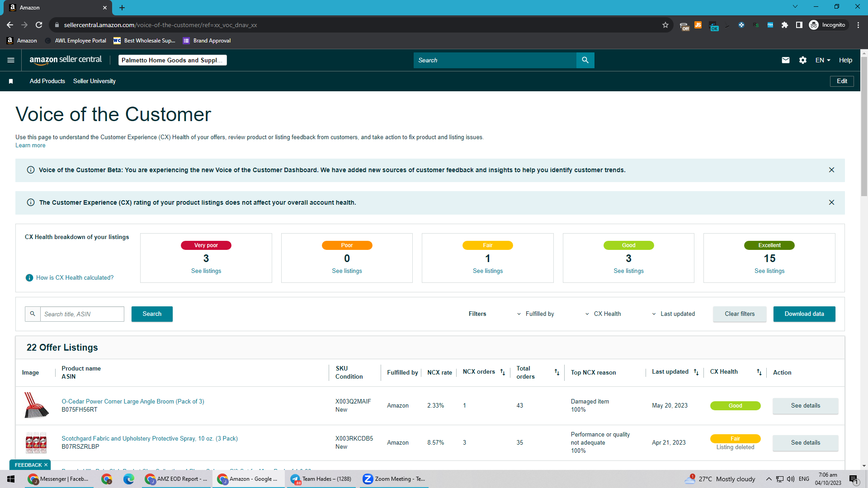Image resolution: width=868 pixels, height=488 pixels.
Task: Expand the CX Health filter dropdown
Action: [603, 314]
